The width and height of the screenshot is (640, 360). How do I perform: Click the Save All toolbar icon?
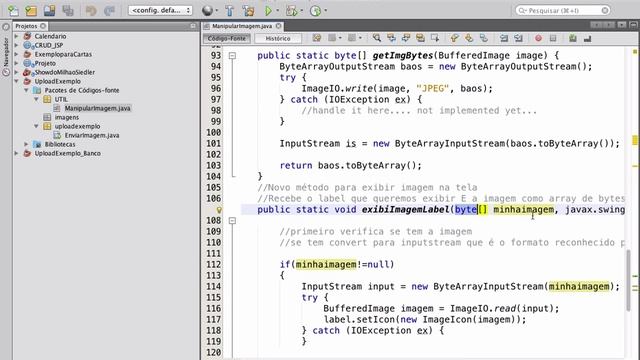68,11
